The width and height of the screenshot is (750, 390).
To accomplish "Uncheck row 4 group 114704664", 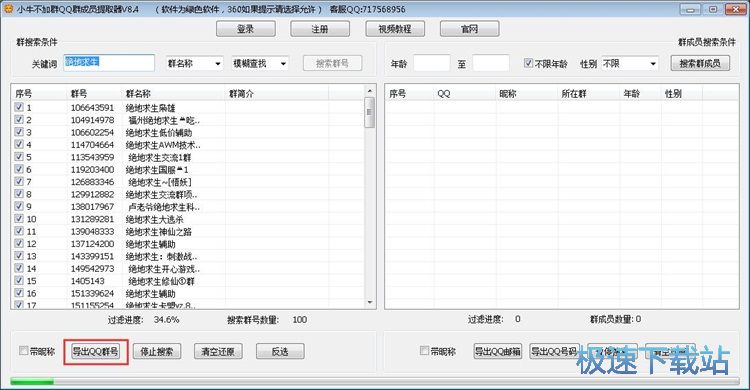I will [x=19, y=144].
